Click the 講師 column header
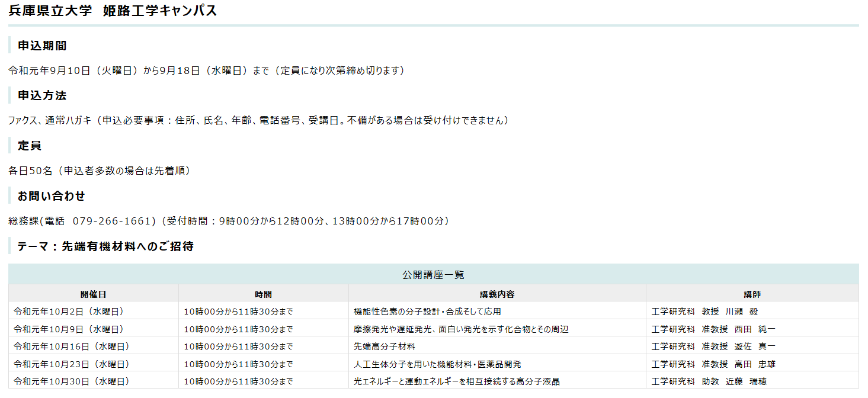 [752, 294]
